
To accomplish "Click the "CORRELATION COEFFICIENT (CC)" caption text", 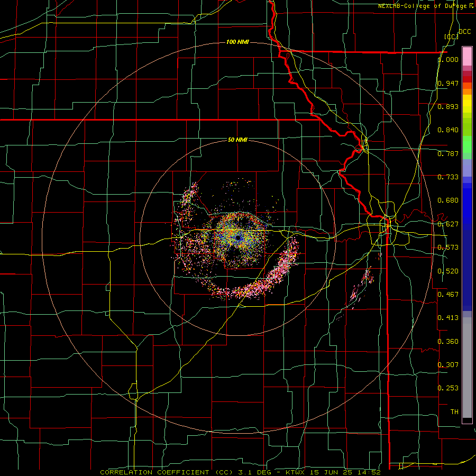I will [x=167, y=472].
